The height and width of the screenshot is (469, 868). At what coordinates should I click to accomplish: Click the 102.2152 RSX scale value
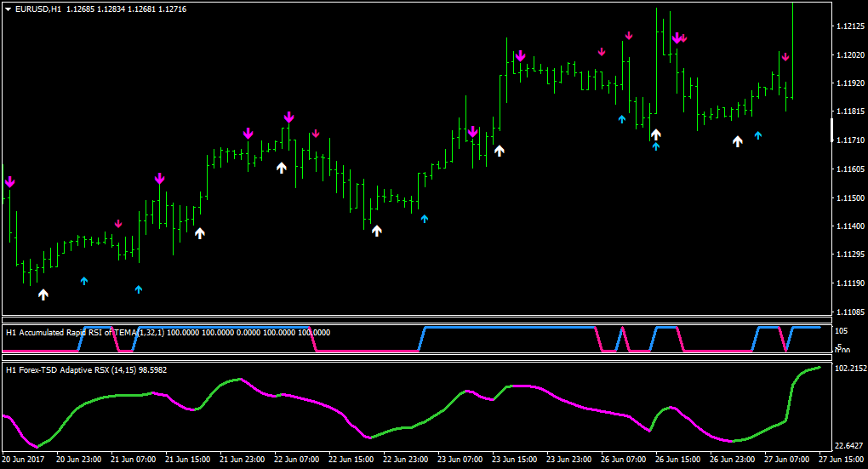[851, 369]
